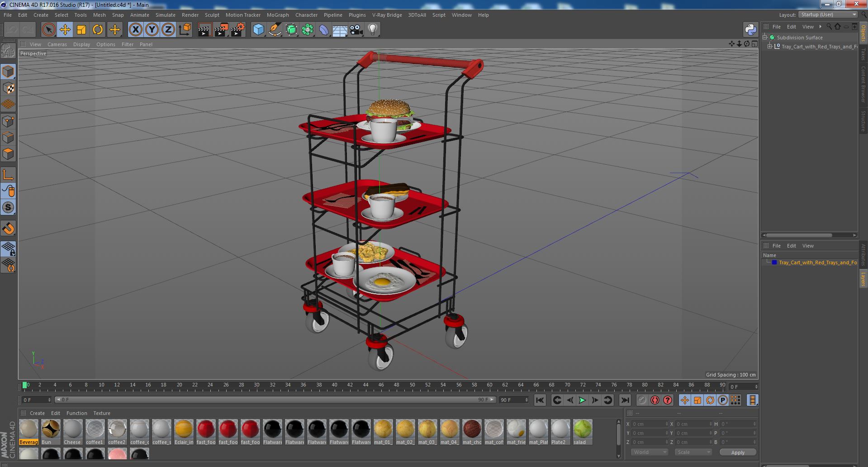Switch to the Takes side tab
This screenshot has width=868, height=467.
pyautogui.click(x=863, y=53)
